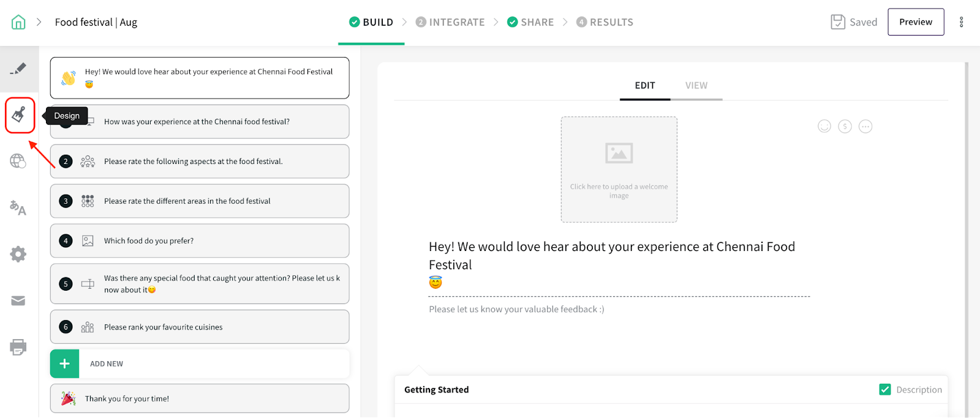Open the three-dot more options menu
Screen dimensions: 980x418
coord(961,22)
